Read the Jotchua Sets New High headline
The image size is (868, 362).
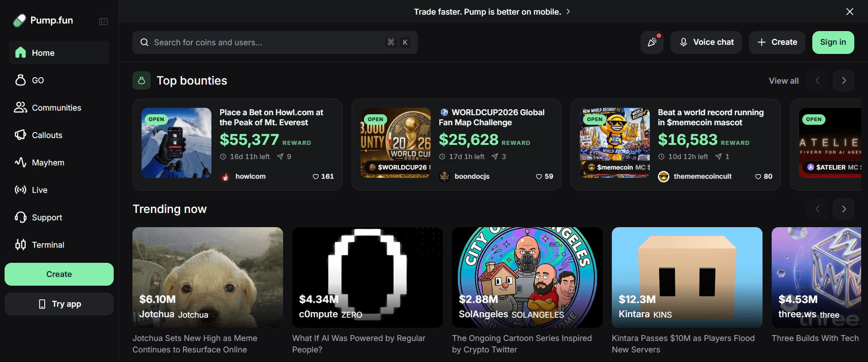click(x=195, y=344)
